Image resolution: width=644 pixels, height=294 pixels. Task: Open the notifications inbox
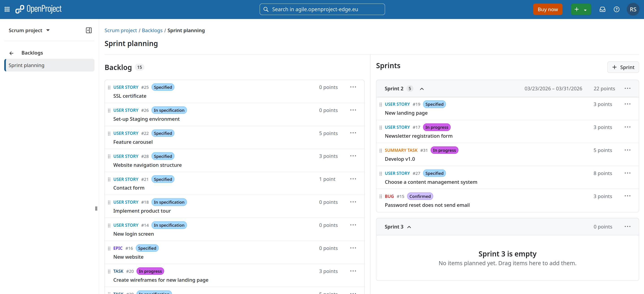603,9
